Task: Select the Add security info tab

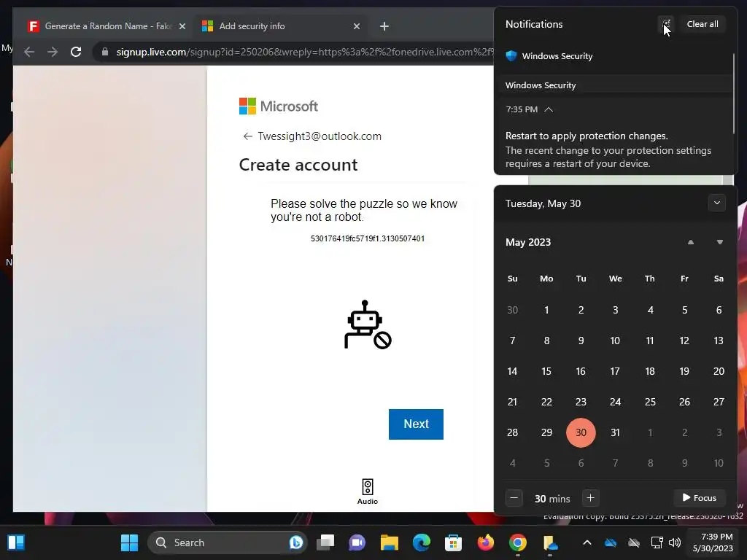Action: click(x=281, y=26)
